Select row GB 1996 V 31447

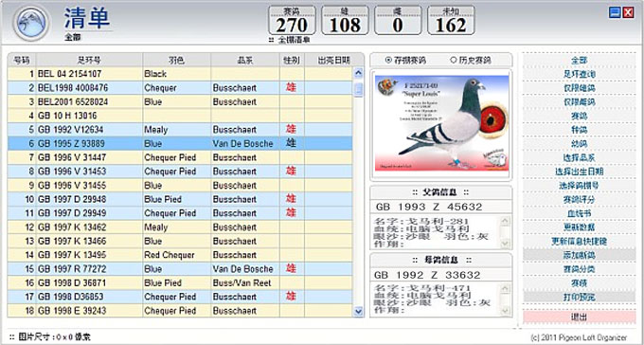180,157
